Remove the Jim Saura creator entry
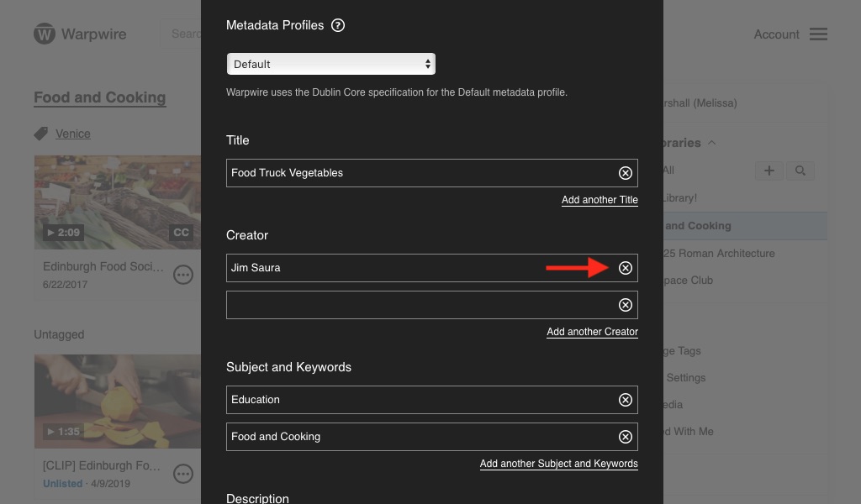 pyautogui.click(x=625, y=268)
